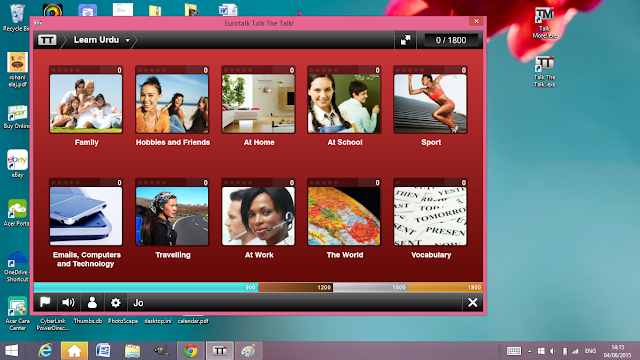The width and height of the screenshot is (640, 360).
Task: Open the Recycle Bin desktop icon
Action: coord(17,18)
